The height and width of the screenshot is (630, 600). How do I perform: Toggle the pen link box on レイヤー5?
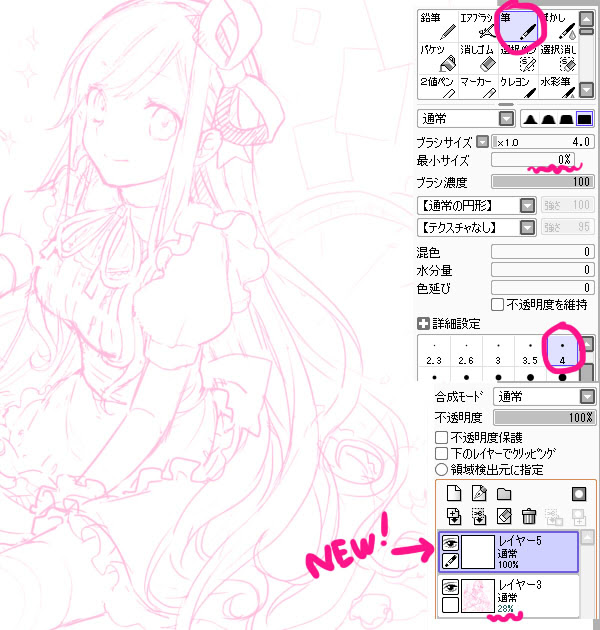coord(451,560)
